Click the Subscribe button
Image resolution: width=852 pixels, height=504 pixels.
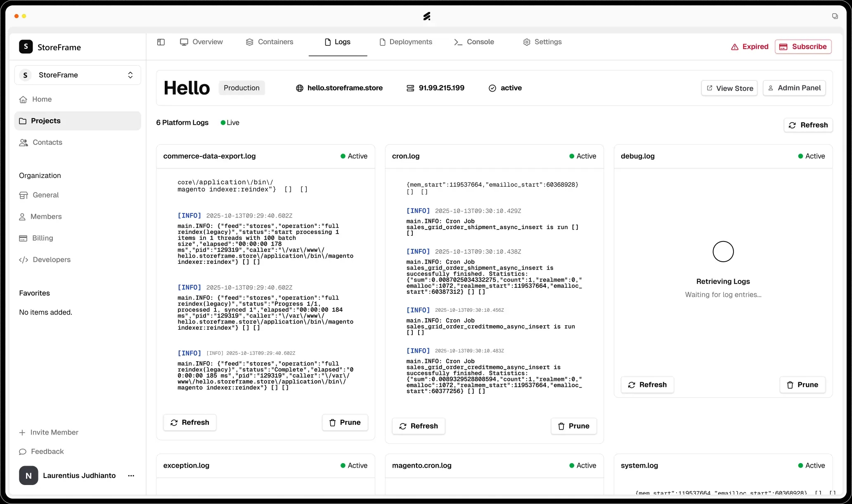tap(803, 47)
